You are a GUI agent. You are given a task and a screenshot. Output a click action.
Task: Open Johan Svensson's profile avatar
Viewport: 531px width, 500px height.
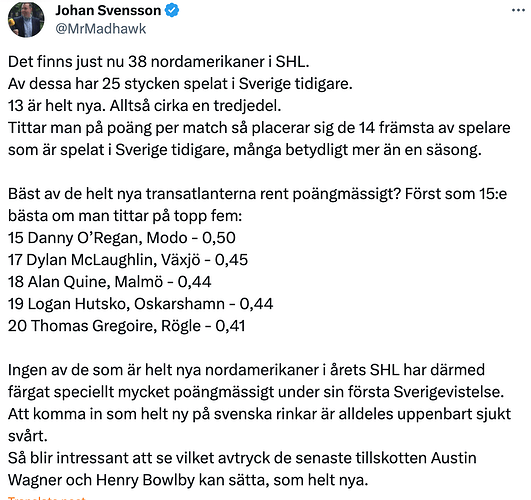pyautogui.click(x=26, y=19)
